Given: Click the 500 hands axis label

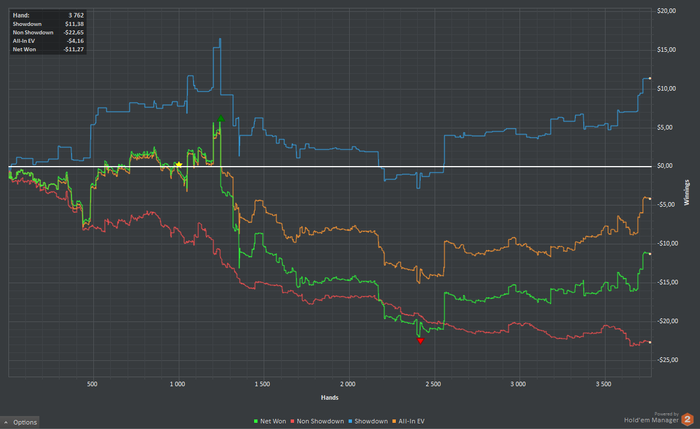Looking at the screenshot, I should 92,384.
